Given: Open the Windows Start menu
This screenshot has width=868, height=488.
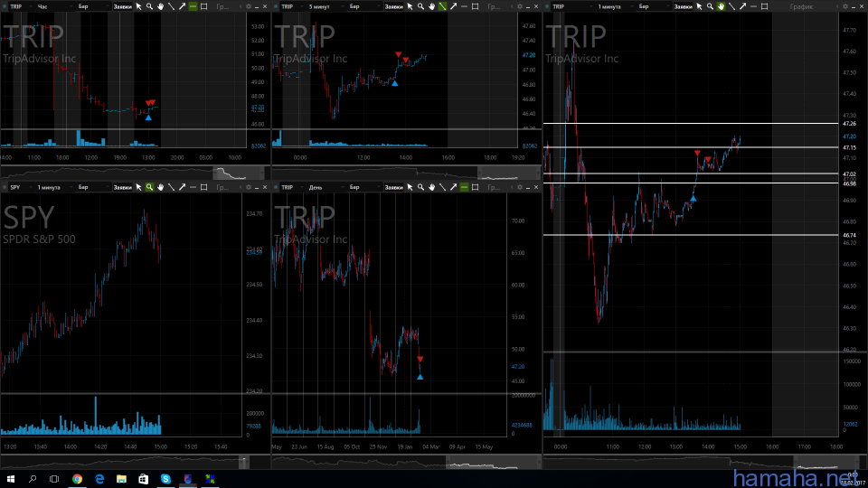Looking at the screenshot, I should 11,479.
